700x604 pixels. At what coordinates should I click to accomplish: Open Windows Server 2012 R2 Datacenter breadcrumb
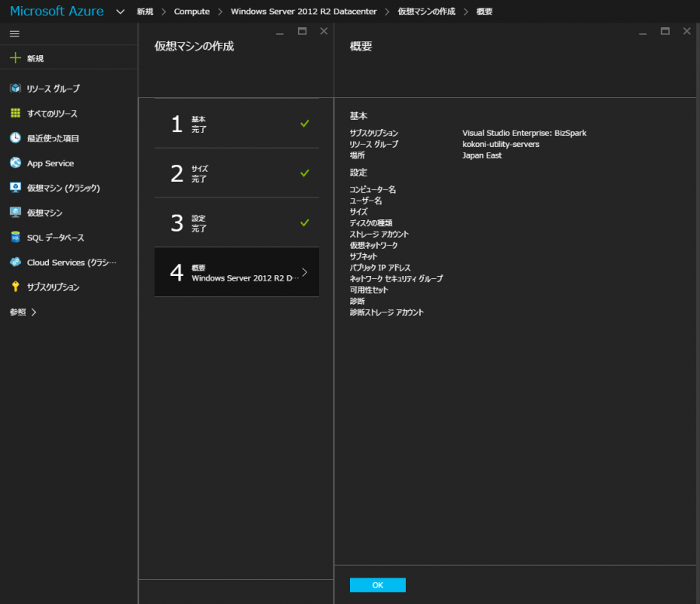(303, 12)
